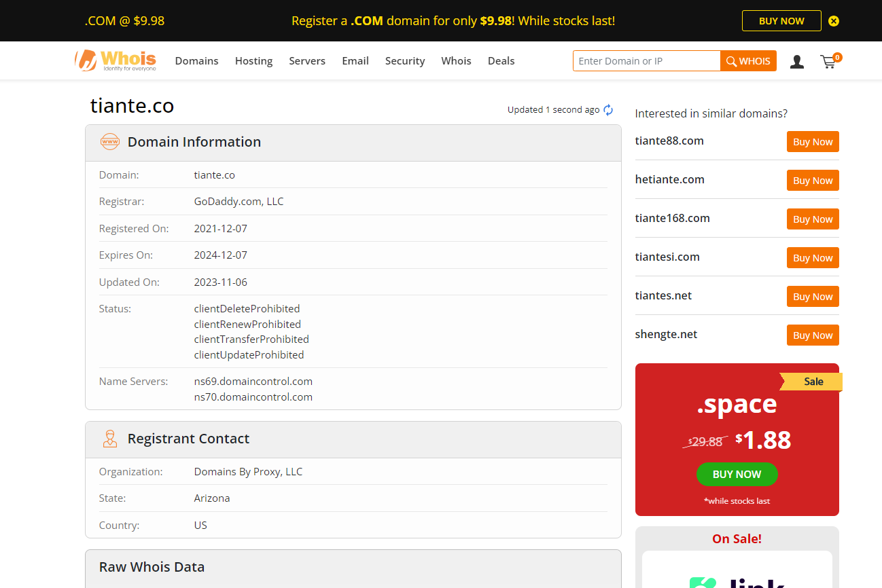Viewport: 882px width, 588px height.
Task: Close the top promo banner
Action: point(834,21)
